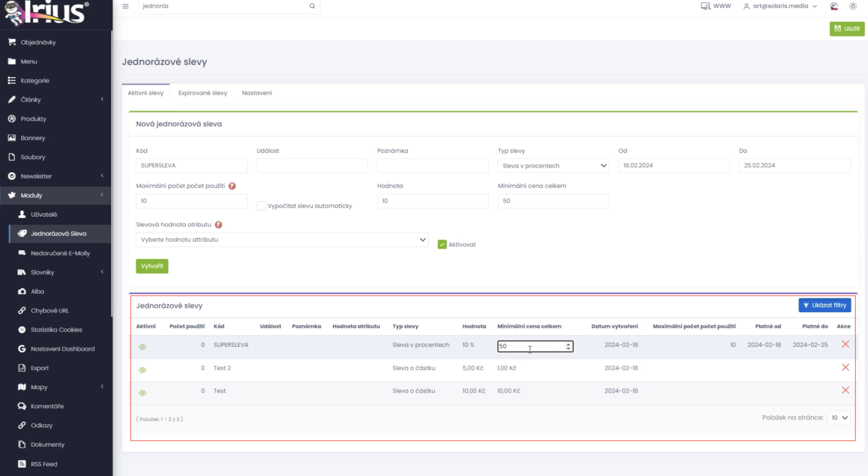868x476 pixels.
Task: Open RSS Feed in sidebar
Action: 44,464
